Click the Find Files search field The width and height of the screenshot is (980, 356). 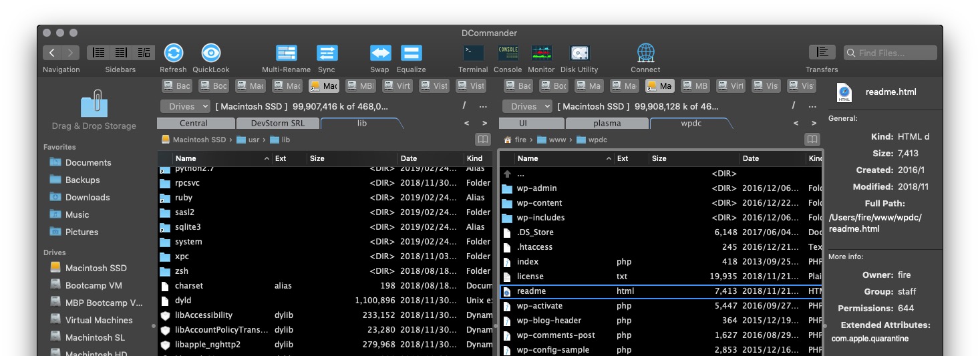point(890,53)
